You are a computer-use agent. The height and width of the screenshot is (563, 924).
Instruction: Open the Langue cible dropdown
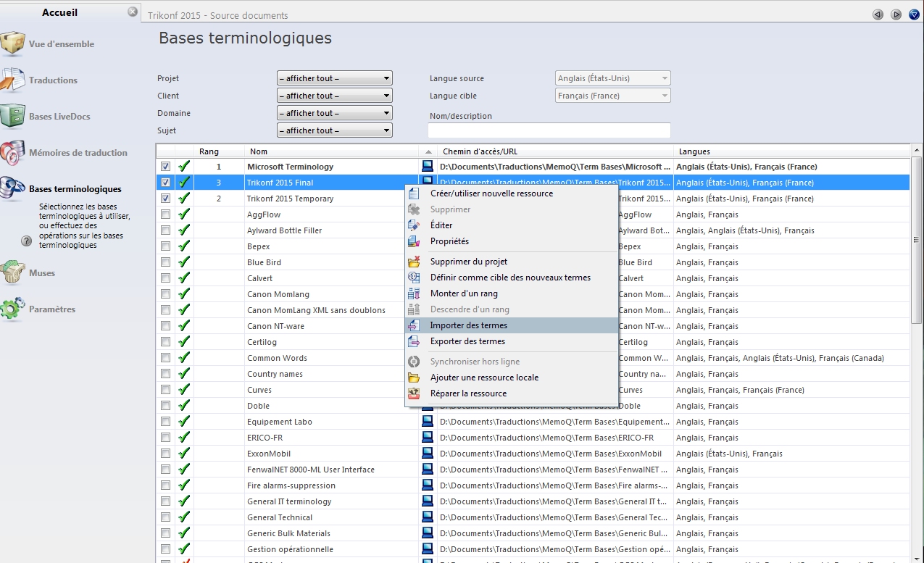(x=613, y=96)
